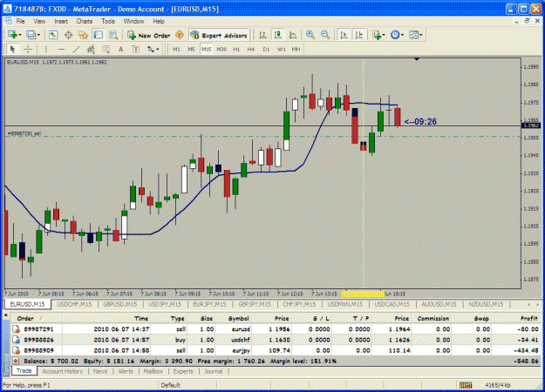This screenshot has width=545, height=392.
Task: Open the New Chart dropdown arrow
Action: [x=20, y=35]
